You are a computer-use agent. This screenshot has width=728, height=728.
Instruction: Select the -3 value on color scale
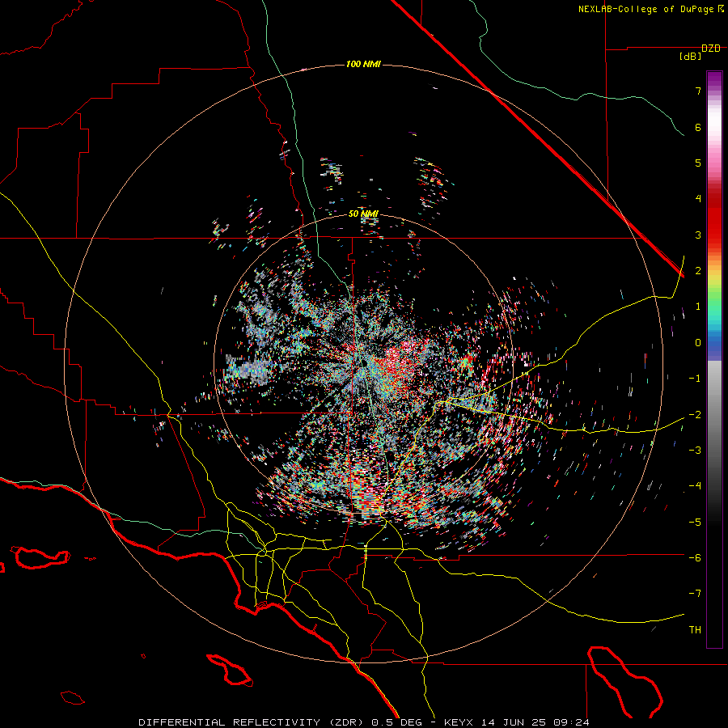(x=695, y=451)
